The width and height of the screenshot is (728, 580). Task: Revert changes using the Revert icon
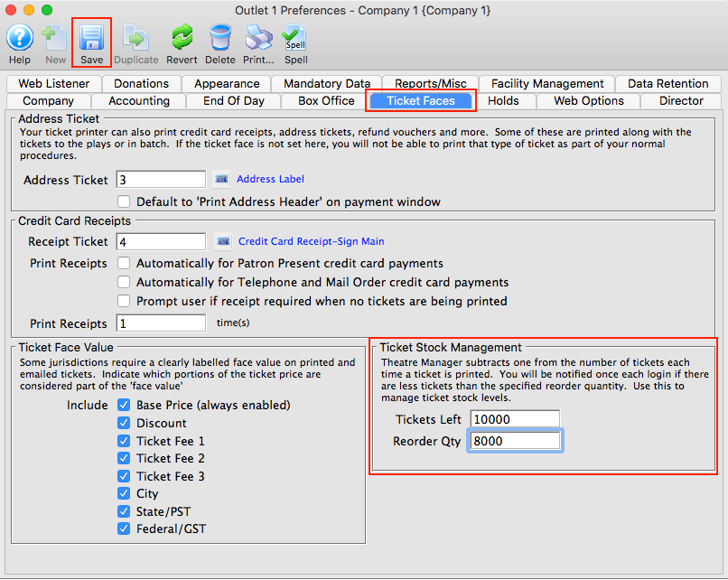coord(182,38)
